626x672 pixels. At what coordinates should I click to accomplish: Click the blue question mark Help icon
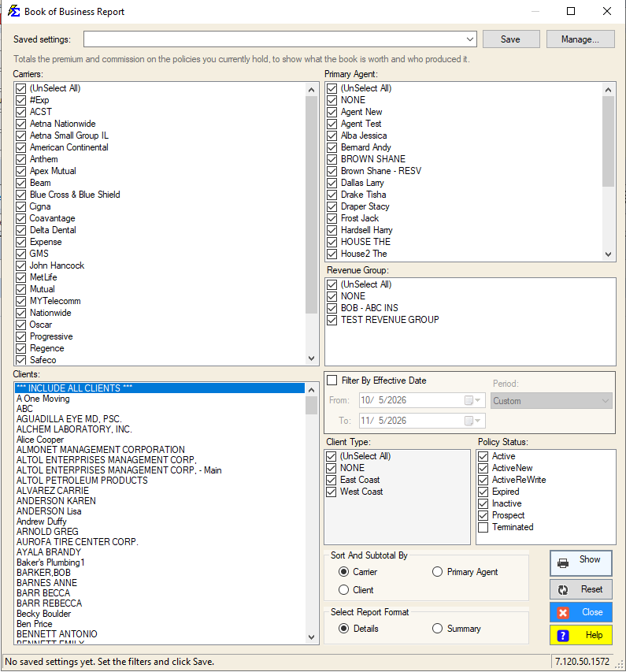click(x=562, y=635)
